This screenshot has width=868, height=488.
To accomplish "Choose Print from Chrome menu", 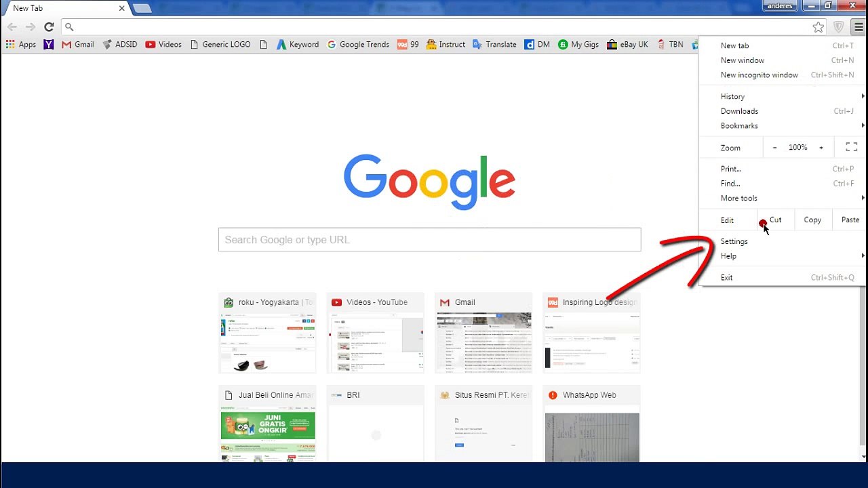I will (783, 169).
